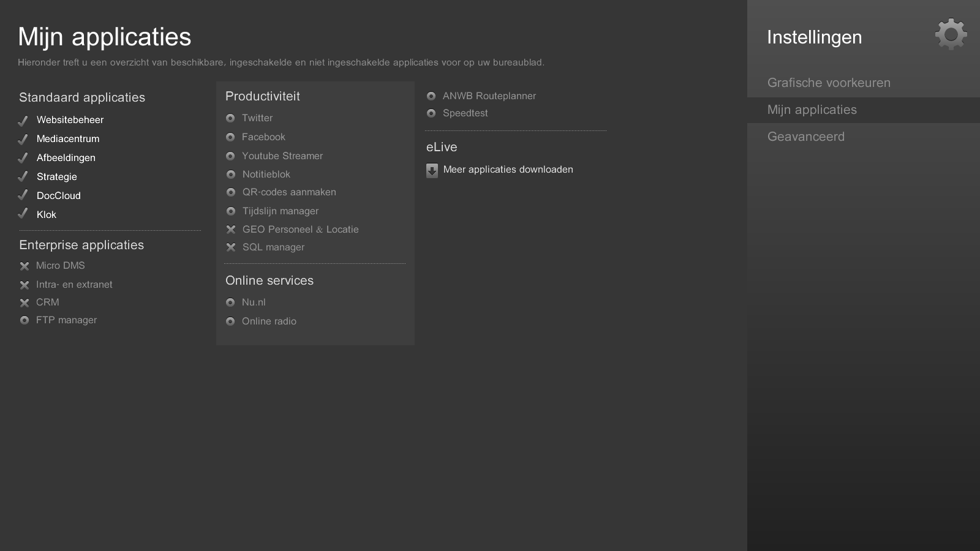Click the checkmark beside DocCloud

[x=23, y=196]
